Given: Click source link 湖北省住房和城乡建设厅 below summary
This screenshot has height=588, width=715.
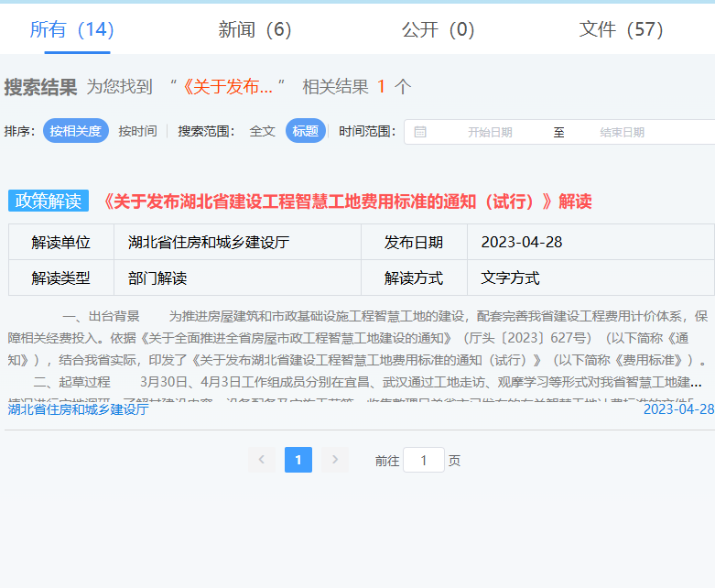Looking at the screenshot, I should click(78, 409).
